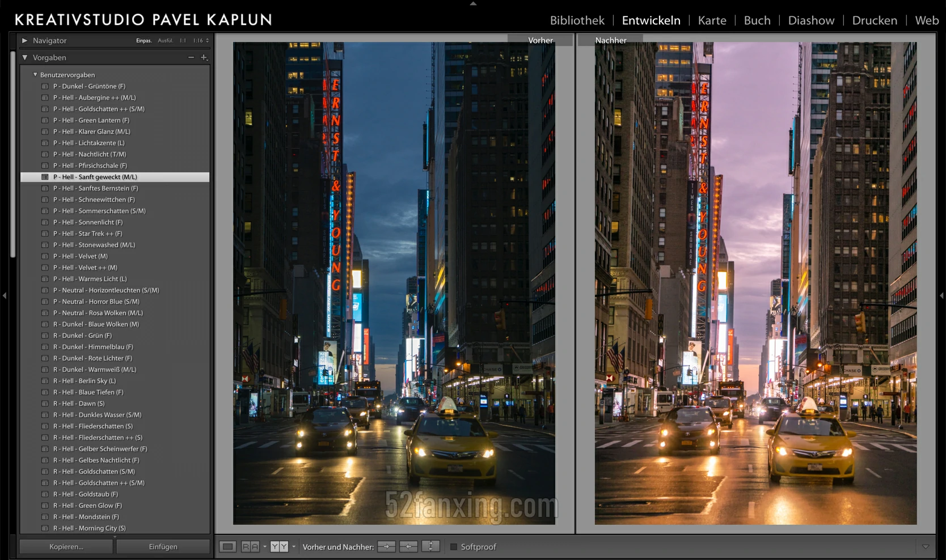Toggle the Before/After (Y Y) view icon
946x560 pixels.
279,546
